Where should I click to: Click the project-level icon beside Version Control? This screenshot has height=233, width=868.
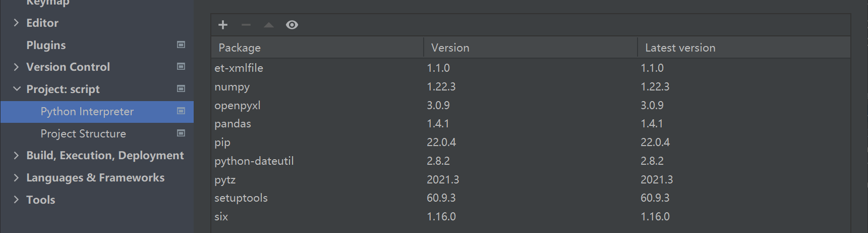tap(181, 66)
